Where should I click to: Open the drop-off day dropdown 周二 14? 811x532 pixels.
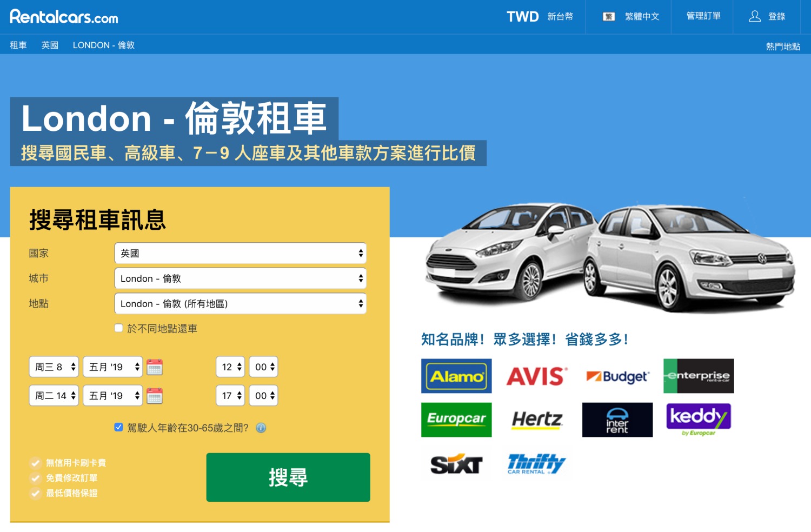[54, 395]
